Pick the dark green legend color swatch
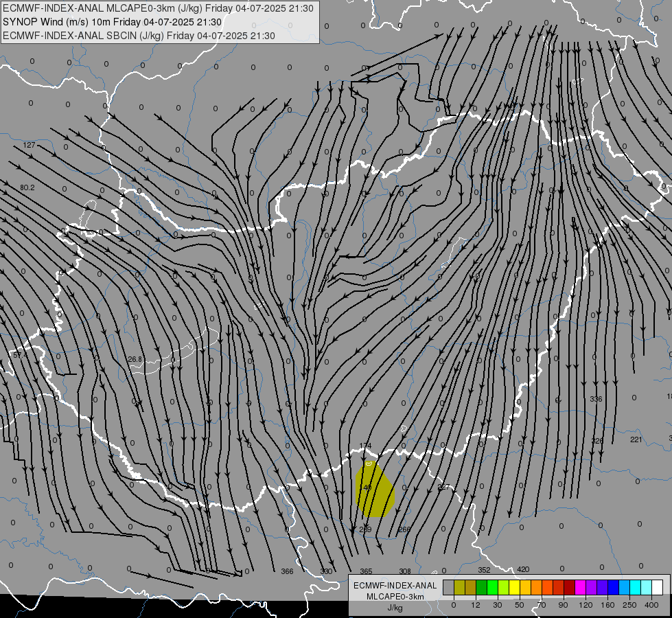The width and height of the screenshot is (672, 618). coord(482,587)
